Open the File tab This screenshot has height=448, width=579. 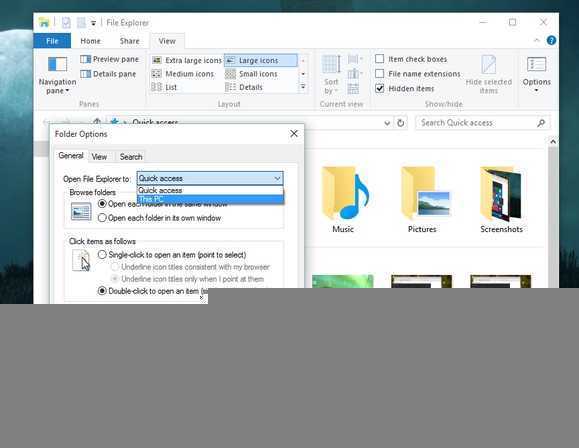coord(52,41)
